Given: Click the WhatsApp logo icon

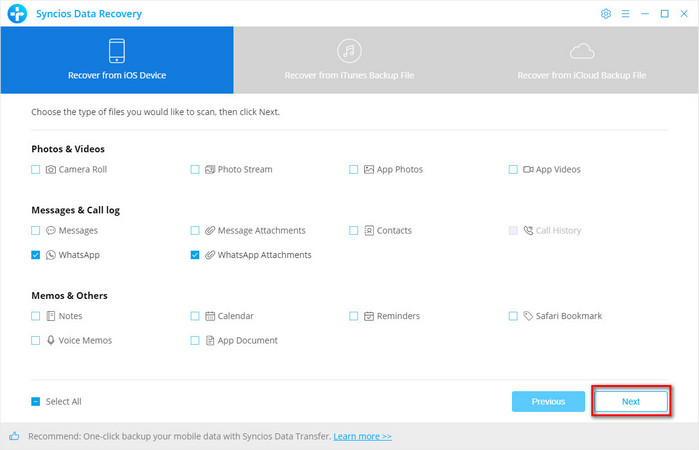Looking at the screenshot, I should click(x=51, y=255).
